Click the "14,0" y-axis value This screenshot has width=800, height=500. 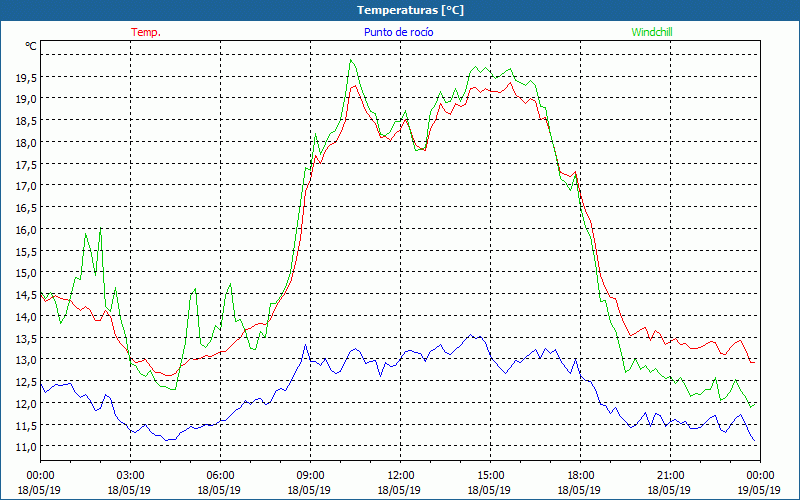(28, 316)
